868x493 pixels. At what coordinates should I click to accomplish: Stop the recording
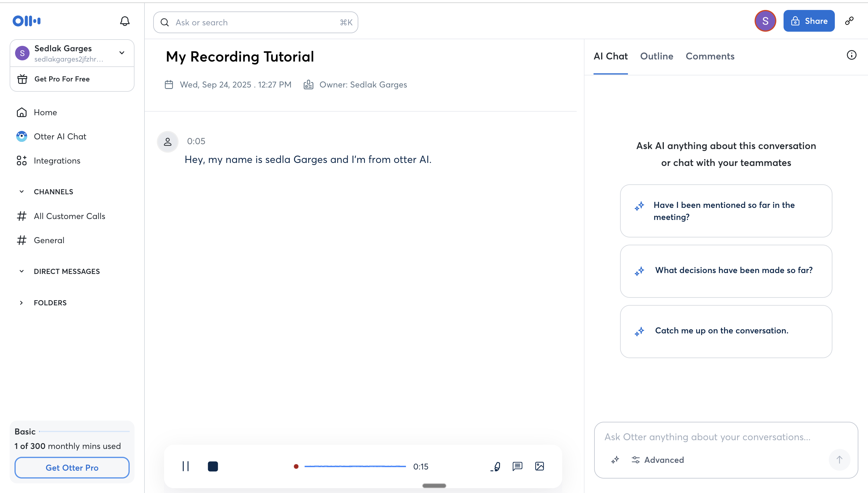point(213,466)
